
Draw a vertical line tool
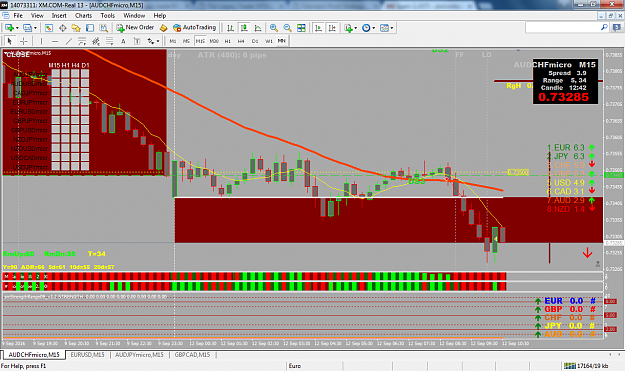coord(41,41)
